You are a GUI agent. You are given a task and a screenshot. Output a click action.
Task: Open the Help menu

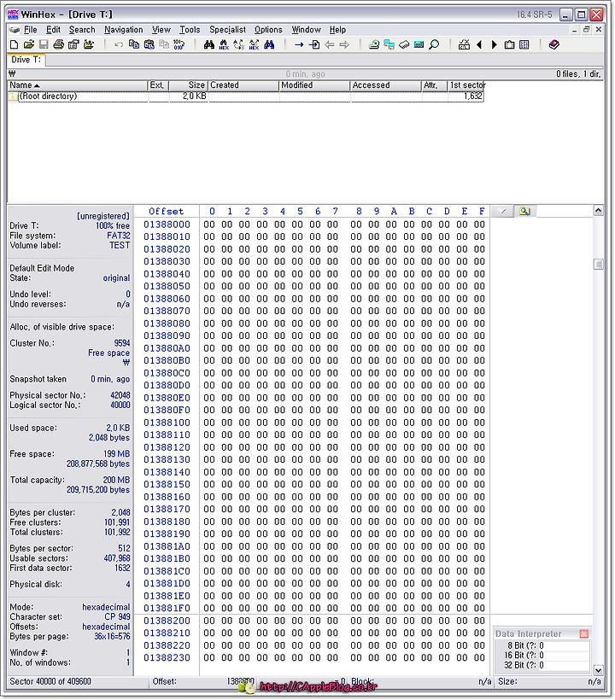337,30
